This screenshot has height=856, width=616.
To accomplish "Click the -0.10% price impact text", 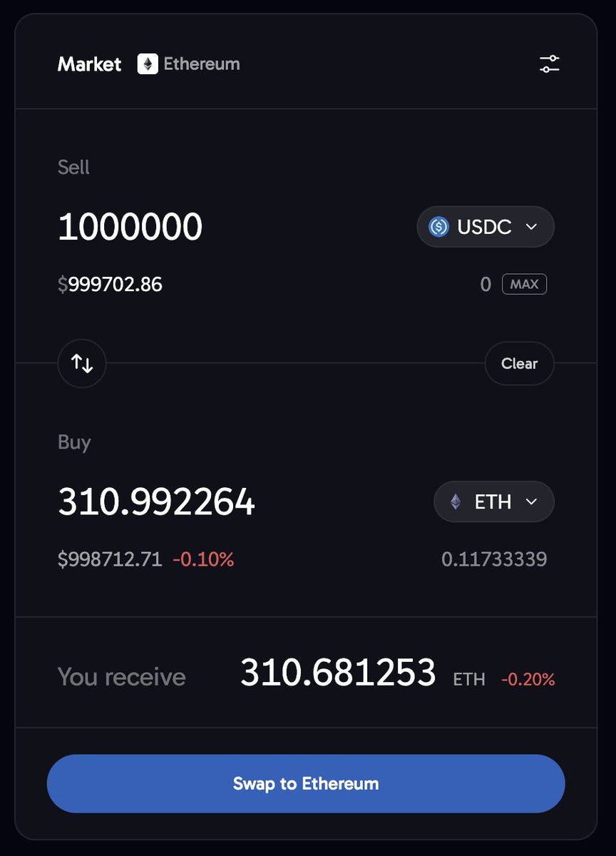I will tap(203, 559).
